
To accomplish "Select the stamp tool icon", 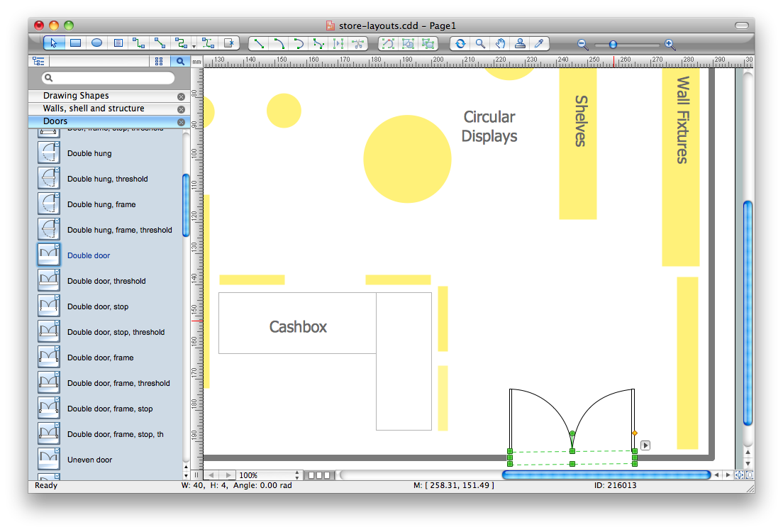I will tap(520, 43).
